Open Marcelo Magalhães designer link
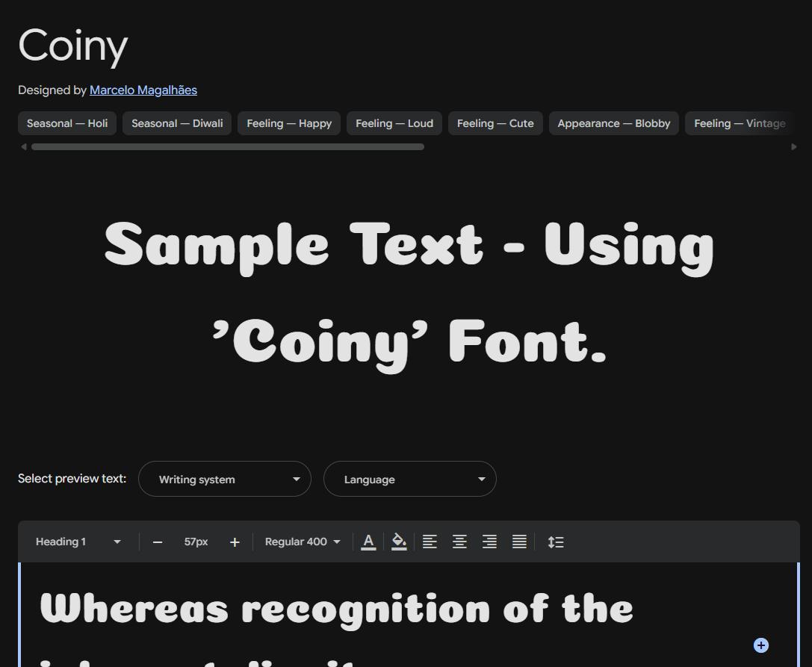812x667 pixels. (x=143, y=90)
